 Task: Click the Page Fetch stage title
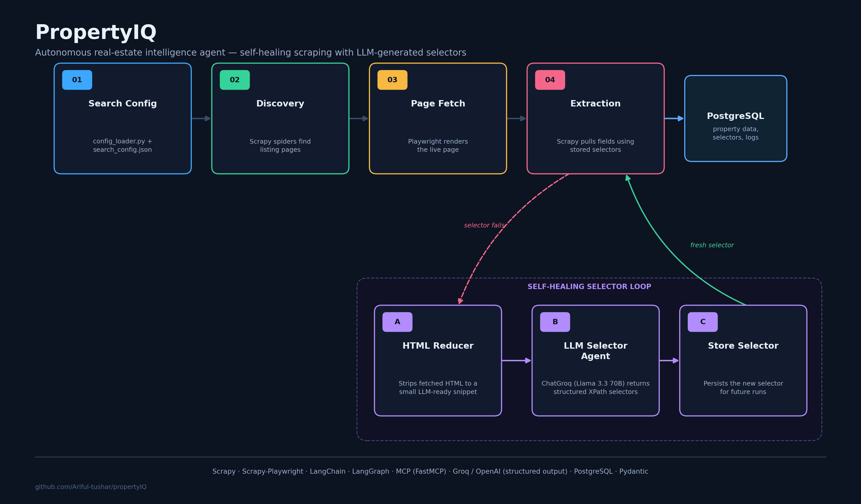pyautogui.click(x=438, y=104)
